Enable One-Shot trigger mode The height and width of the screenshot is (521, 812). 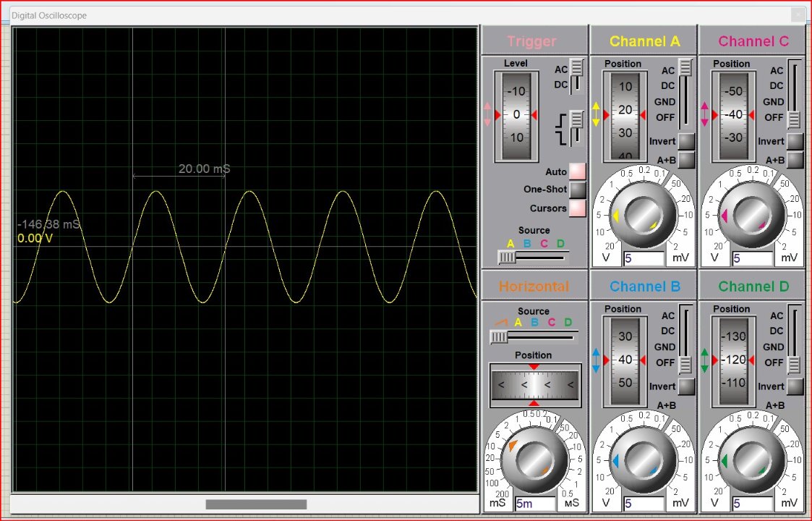(578, 189)
